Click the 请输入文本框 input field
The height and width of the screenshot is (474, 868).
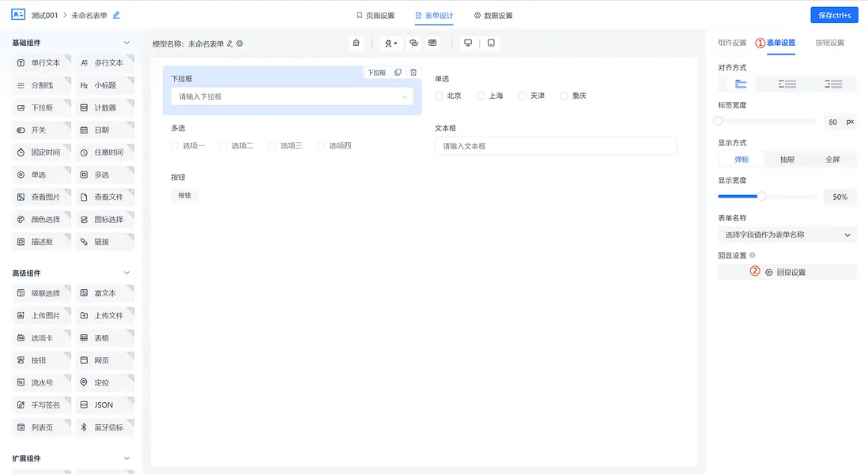click(556, 146)
